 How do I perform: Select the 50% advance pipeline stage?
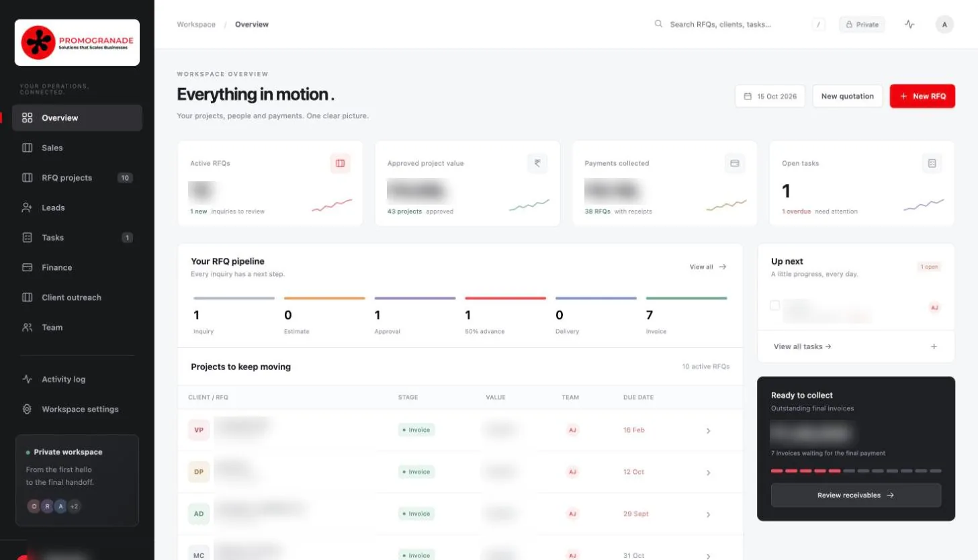[505, 316]
